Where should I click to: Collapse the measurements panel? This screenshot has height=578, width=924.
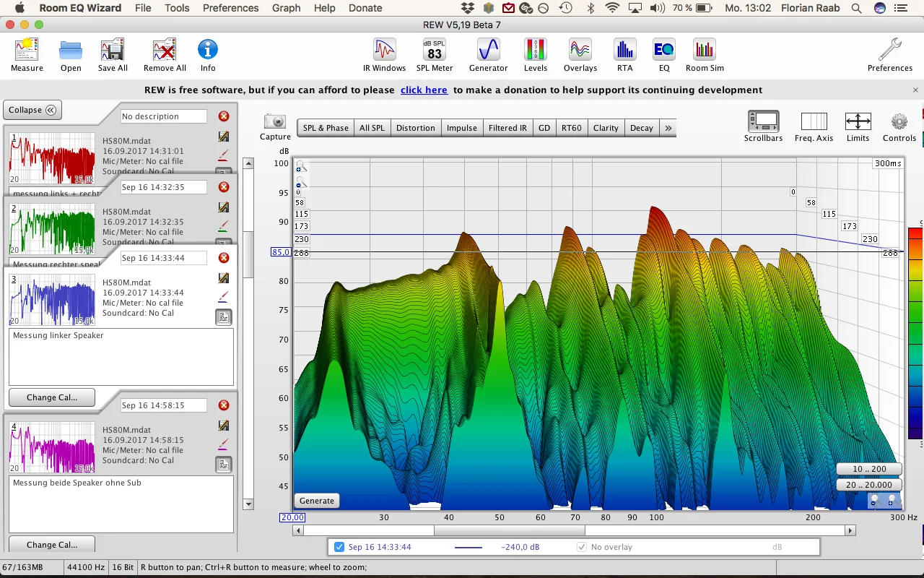click(x=32, y=110)
